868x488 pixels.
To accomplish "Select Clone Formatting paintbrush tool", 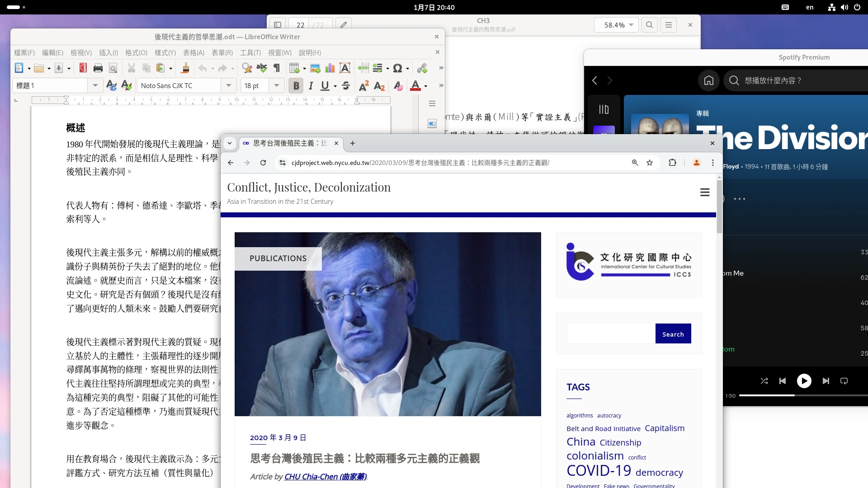I will point(185,68).
